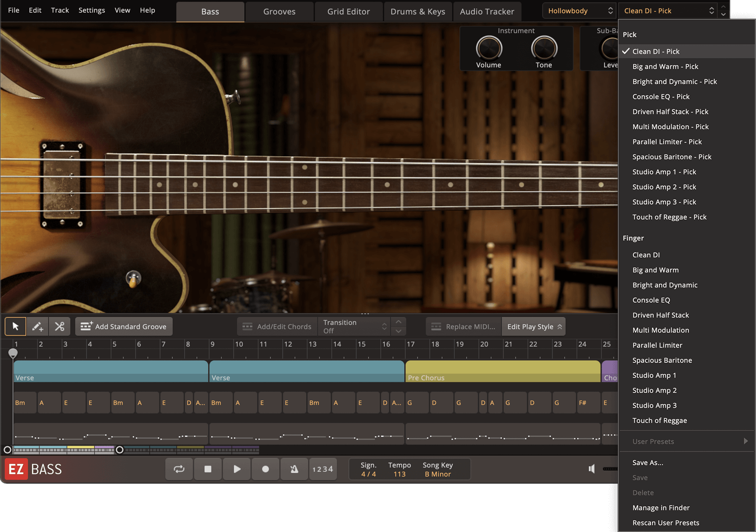Click the F# chord block
This screenshot has width=756, height=532.
(x=589, y=403)
